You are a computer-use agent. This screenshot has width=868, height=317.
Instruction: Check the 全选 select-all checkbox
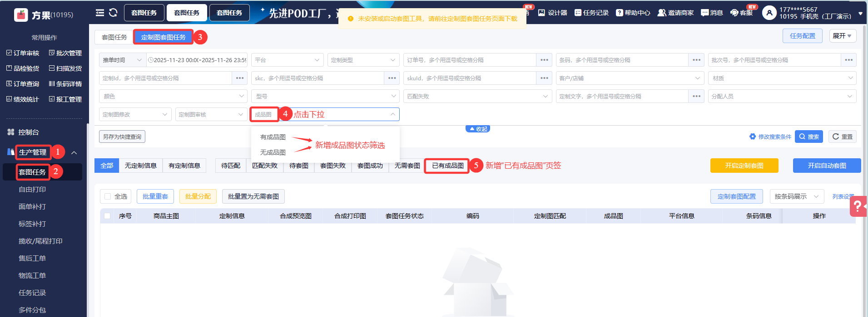pos(108,196)
